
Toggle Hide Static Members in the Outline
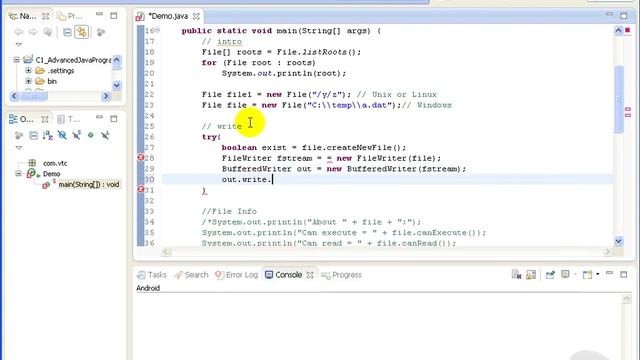pyautogui.click(x=76, y=135)
